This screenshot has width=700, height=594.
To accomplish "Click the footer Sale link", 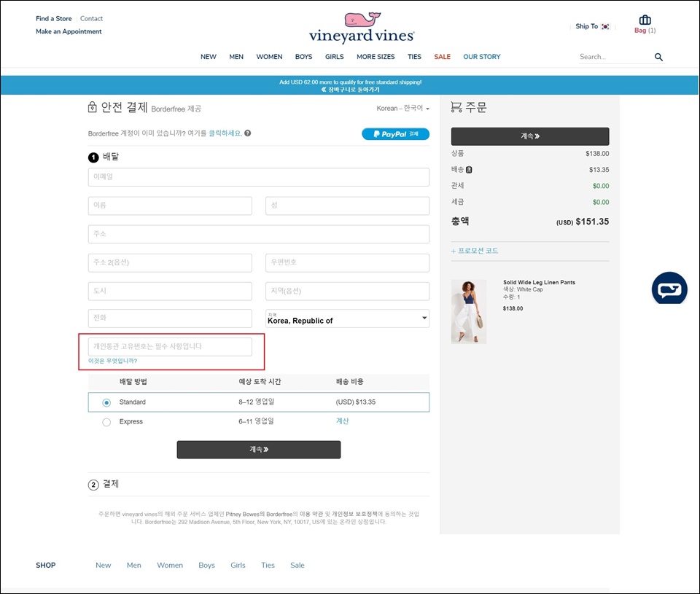I will pyautogui.click(x=297, y=565).
